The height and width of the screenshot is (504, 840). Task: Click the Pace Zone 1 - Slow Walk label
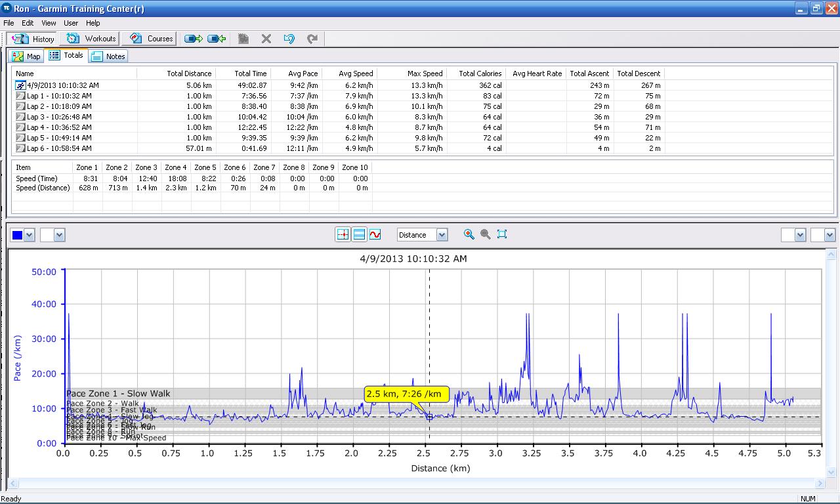tap(118, 394)
